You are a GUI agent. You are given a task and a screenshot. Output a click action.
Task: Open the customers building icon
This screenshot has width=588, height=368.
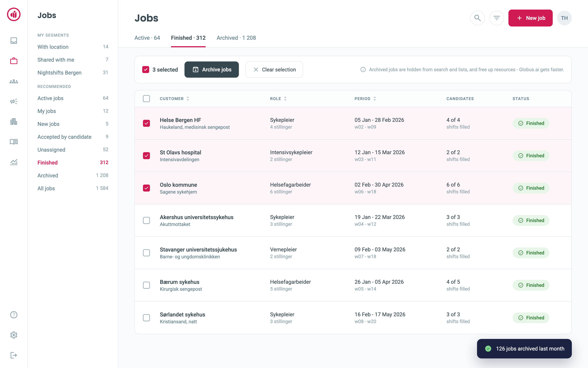14,121
